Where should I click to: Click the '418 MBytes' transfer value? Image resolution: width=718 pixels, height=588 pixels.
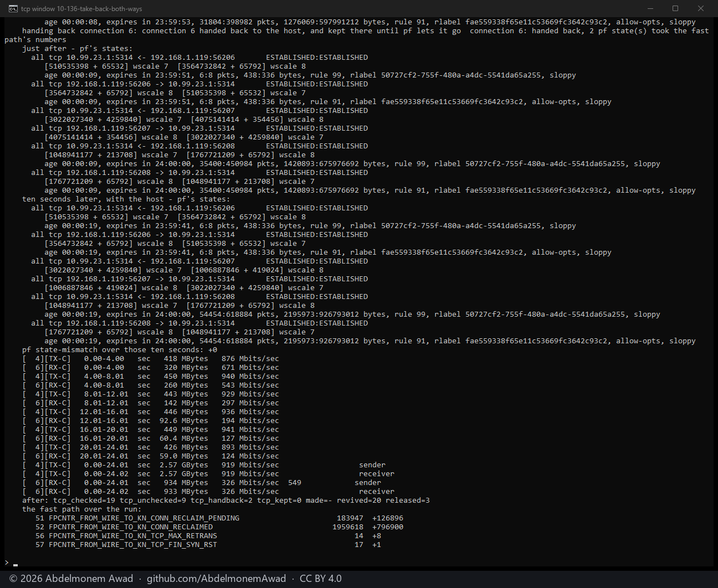pos(186,359)
